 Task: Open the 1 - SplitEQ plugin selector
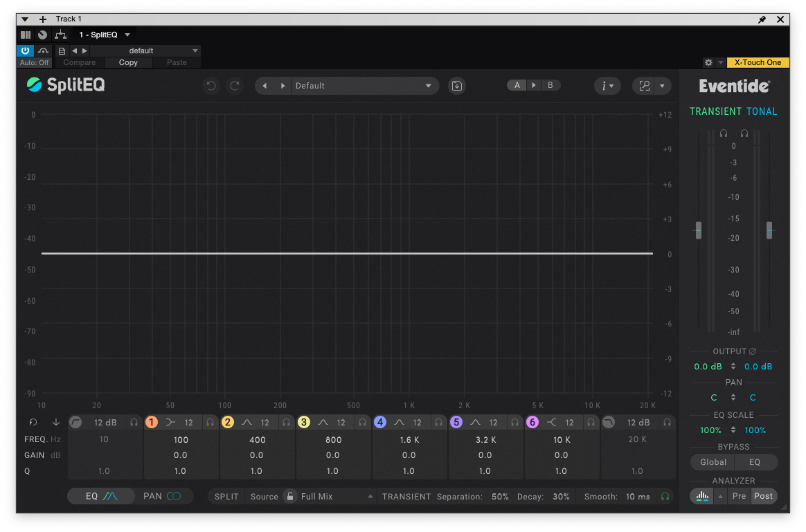tap(105, 35)
